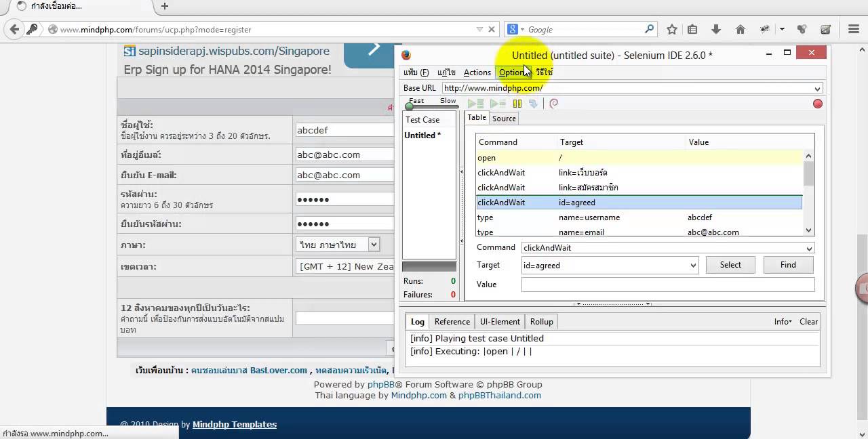
Task: Expand the Base URL dropdown
Action: click(x=818, y=88)
